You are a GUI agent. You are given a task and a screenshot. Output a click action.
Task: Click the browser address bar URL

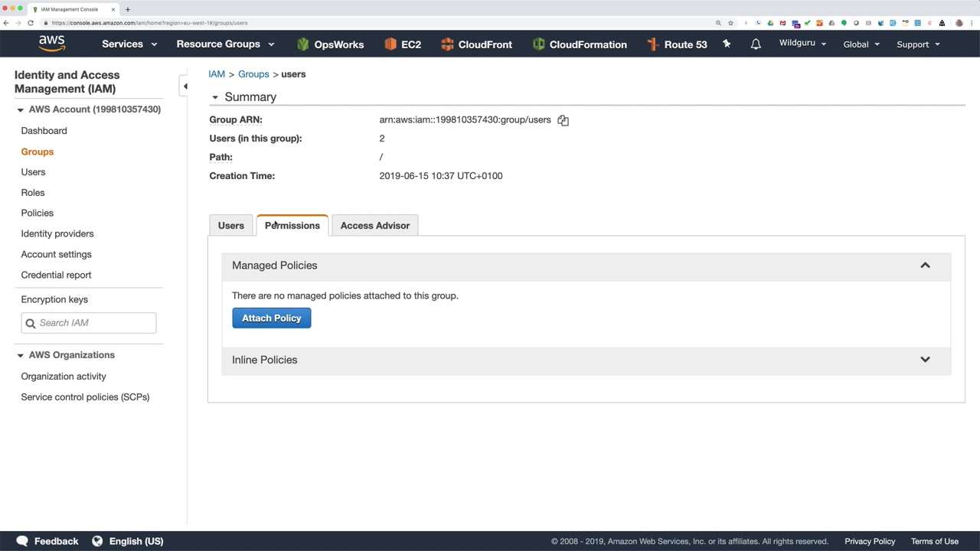149,23
